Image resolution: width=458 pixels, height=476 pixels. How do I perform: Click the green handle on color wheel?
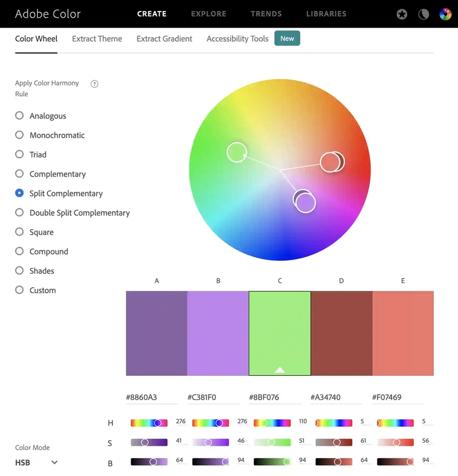[x=236, y=152]
